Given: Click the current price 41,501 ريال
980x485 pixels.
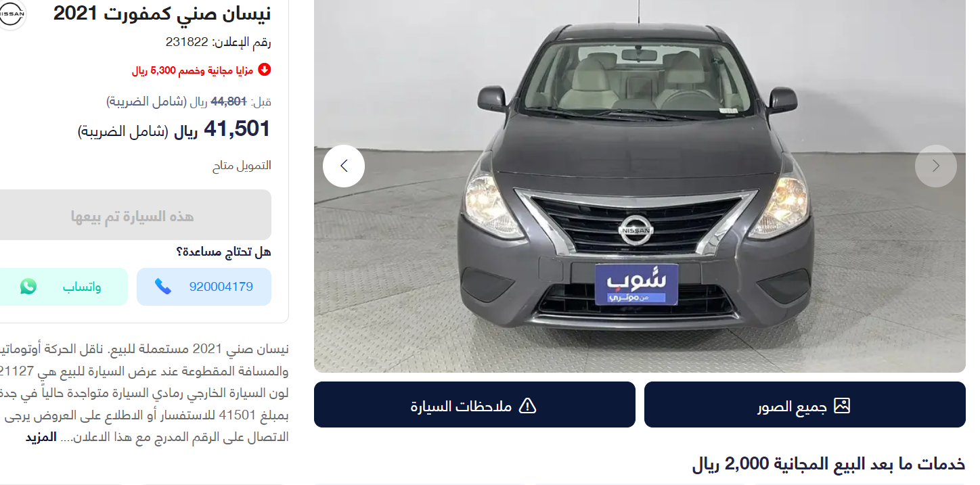Looking at the screenshot, I should (223, 129).
